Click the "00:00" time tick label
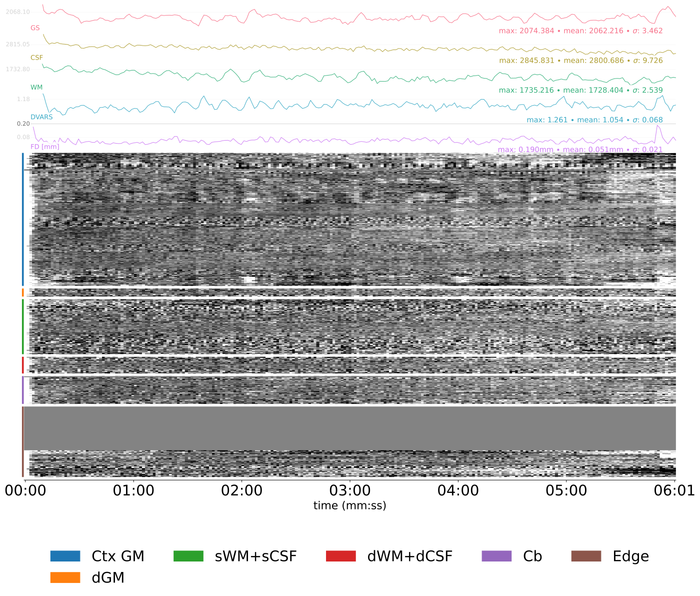 coord(25,490)
